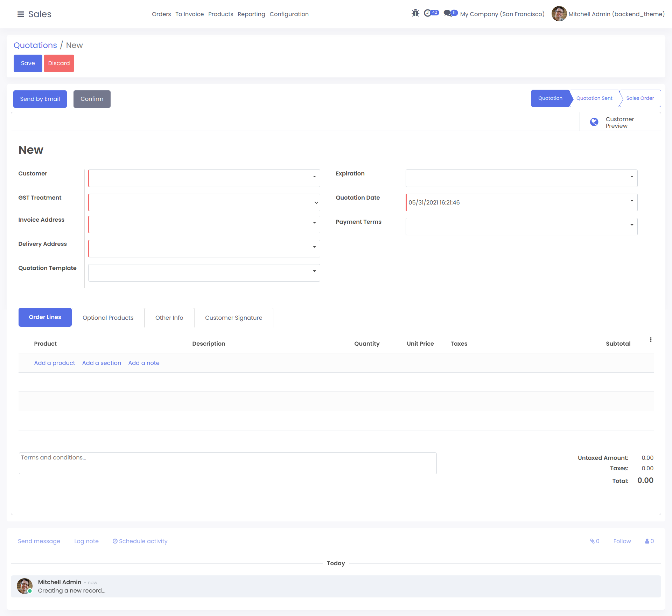Screen dimensions: 672x616
Task: Click the Confirm button
Action: point(92,99)
